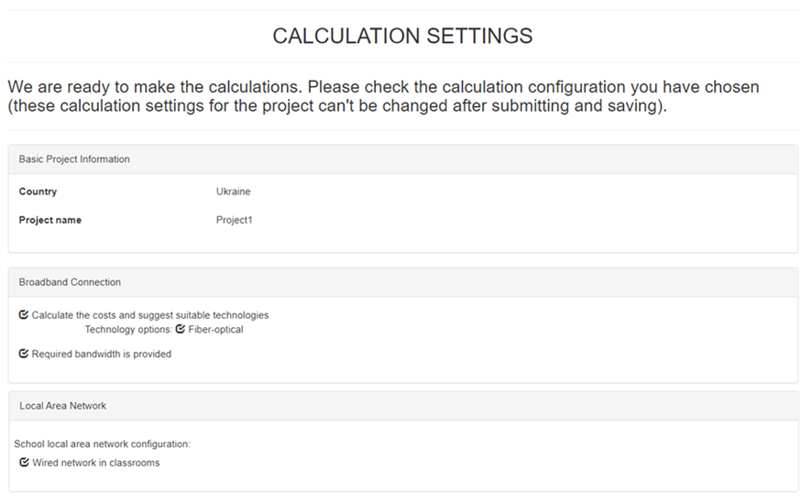This screenshot has height=504, width=812.
Task: Click the Basic Project Information panel header
Action: point(74,159)
